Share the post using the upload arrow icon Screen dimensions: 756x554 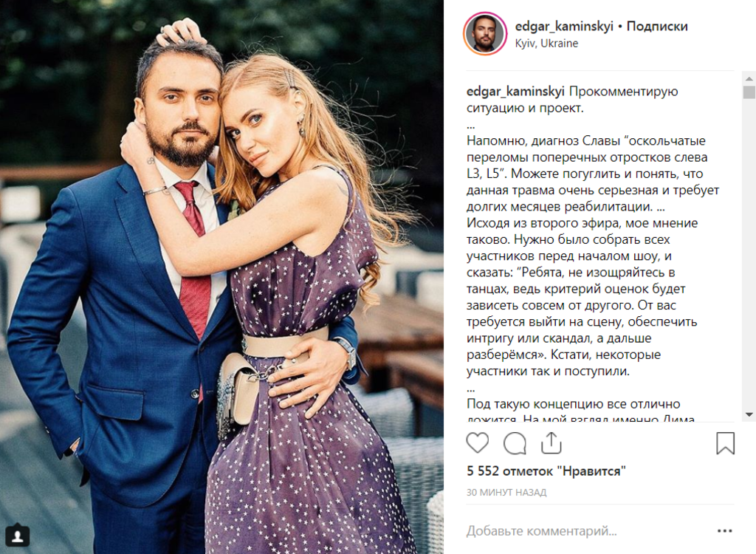click(x=551, y=442)
